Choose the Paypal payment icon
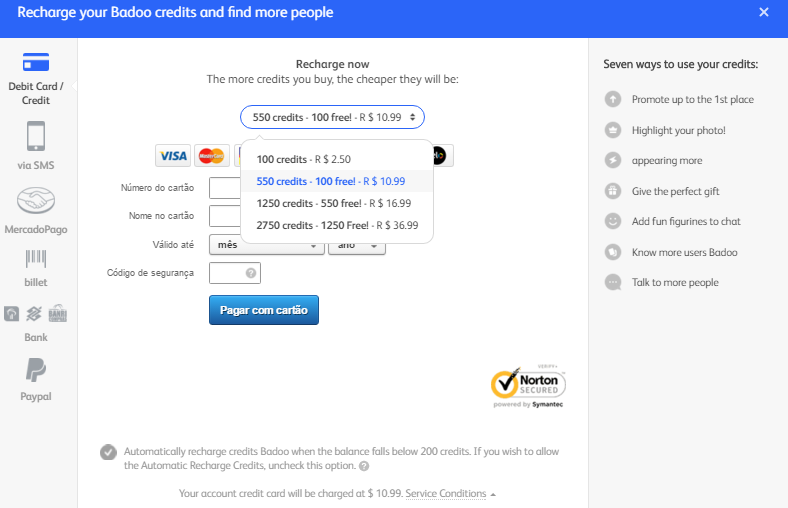 [x=36, y=370]
